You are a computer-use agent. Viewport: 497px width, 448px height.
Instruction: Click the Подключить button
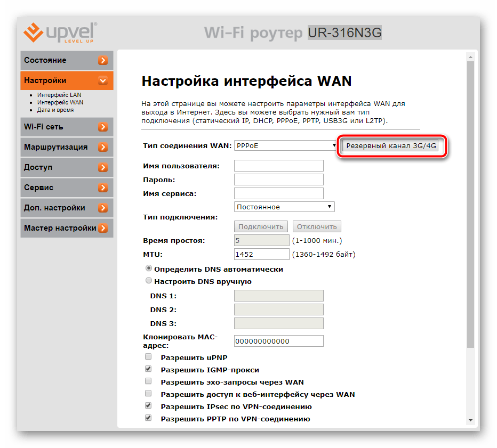(x=261, y=226)
